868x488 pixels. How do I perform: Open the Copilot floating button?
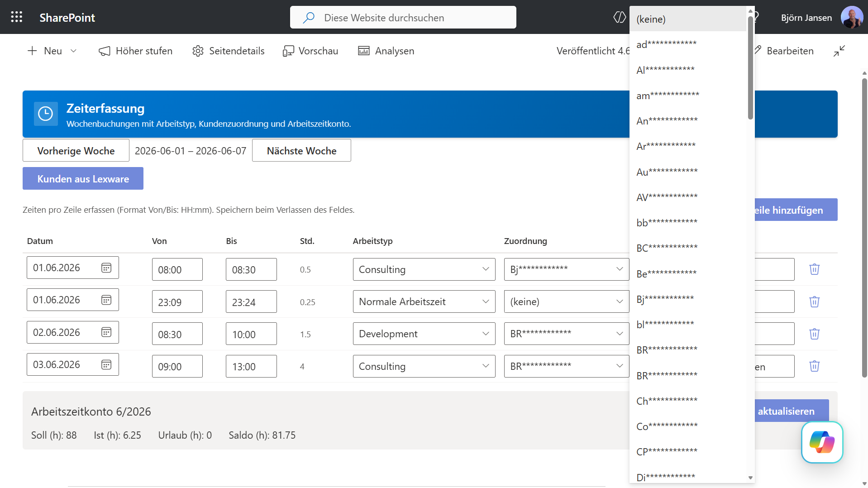tap(822, 442)
